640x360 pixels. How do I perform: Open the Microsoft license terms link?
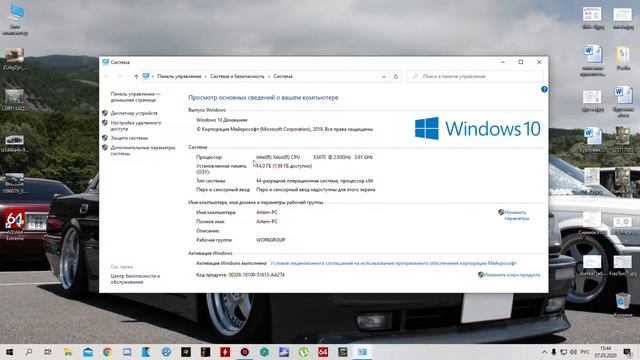tap(393, 263)
